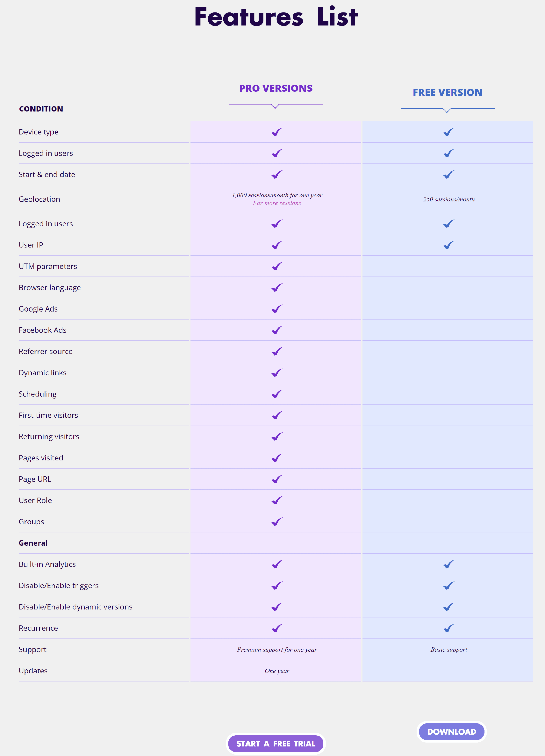Screen dimensions: 545x756
Task: Select the Pro checkmark for Facebook Ads
Action: [276, 330]
